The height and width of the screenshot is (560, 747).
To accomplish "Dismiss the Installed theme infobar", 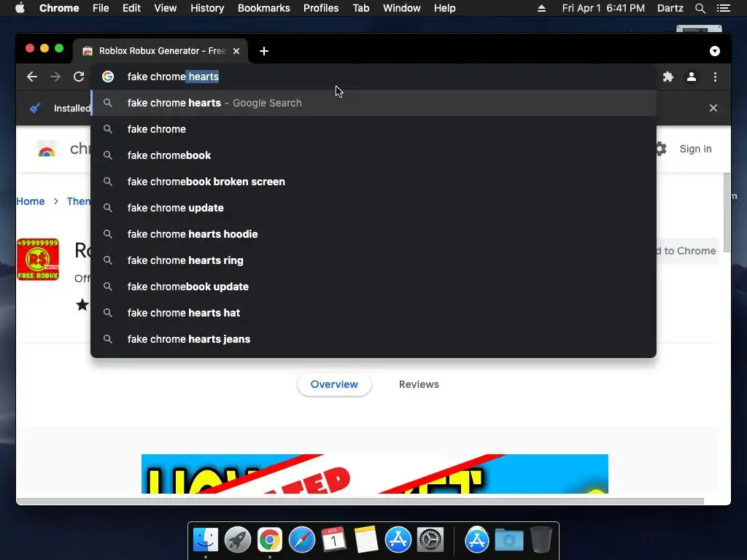I will [x=713, y=108].
